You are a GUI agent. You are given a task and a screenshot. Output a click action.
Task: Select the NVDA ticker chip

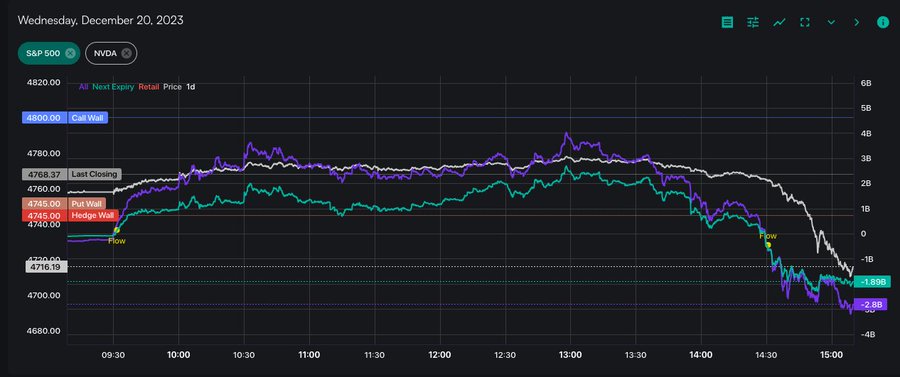click(111, 53)
